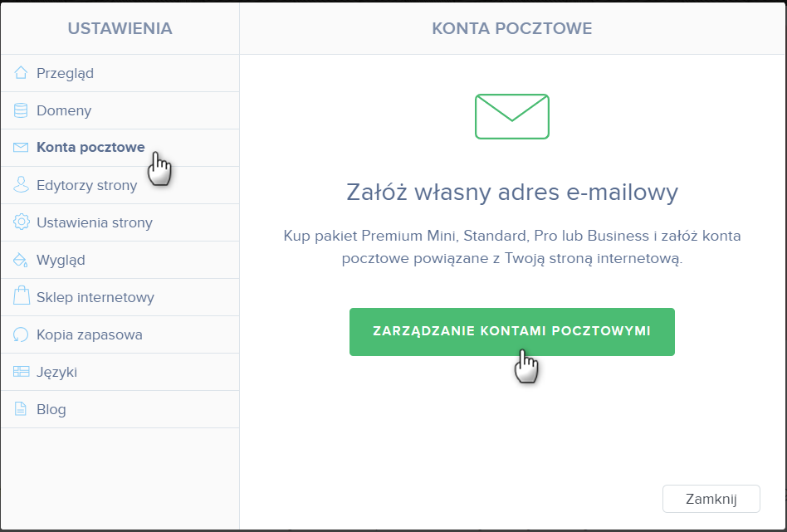Click the house icon beside Przegląd
Viewport: 787px width, 532px height.
[x=21, y=73]
